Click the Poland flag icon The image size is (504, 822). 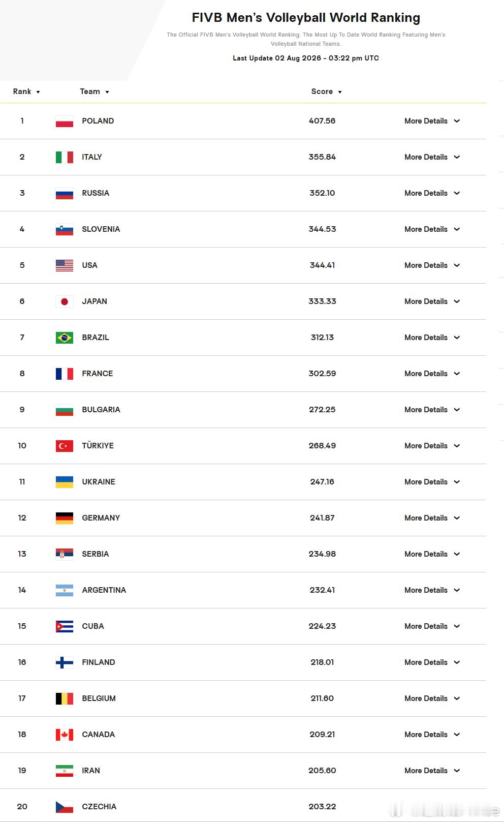coord(65,121)
